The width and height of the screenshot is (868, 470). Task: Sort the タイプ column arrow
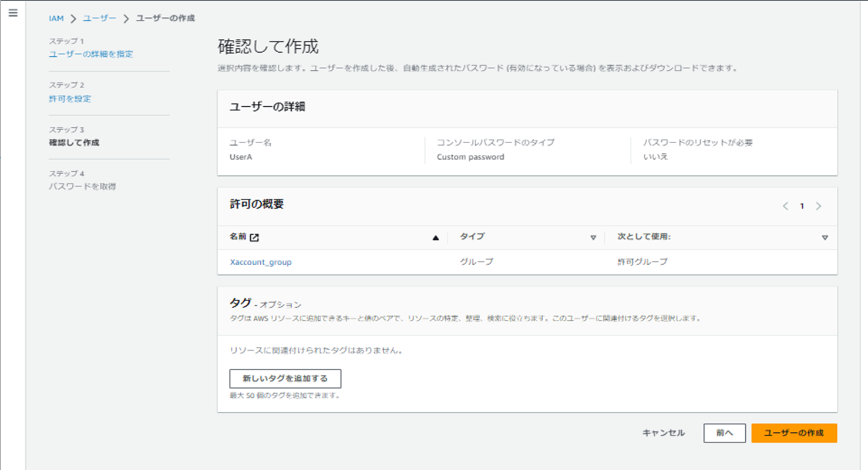593,238
